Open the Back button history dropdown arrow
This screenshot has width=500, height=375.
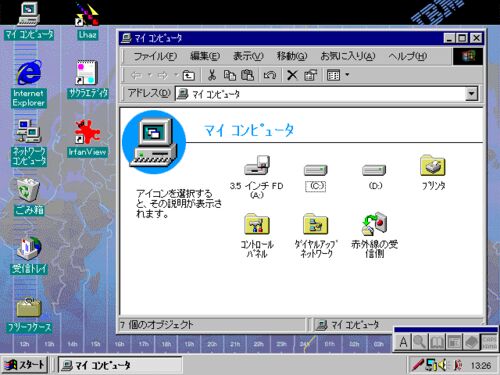(150, 75)
